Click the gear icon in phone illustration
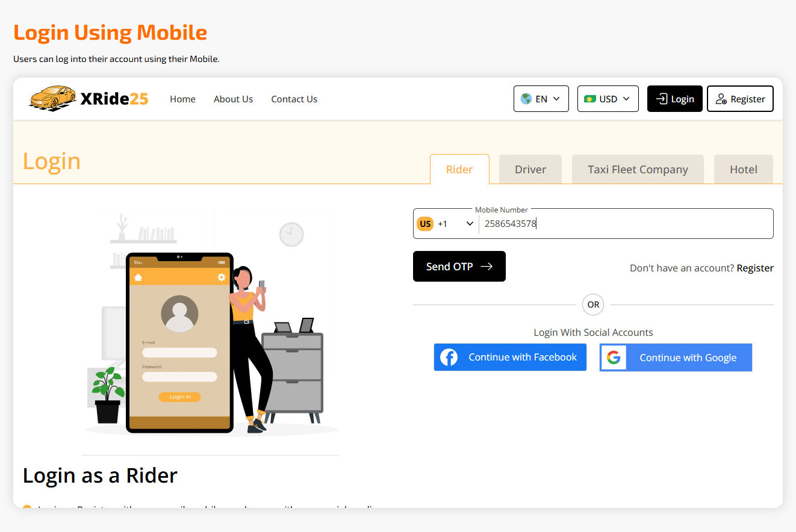The height and width of the screenshot is (532, 796). 222,277
